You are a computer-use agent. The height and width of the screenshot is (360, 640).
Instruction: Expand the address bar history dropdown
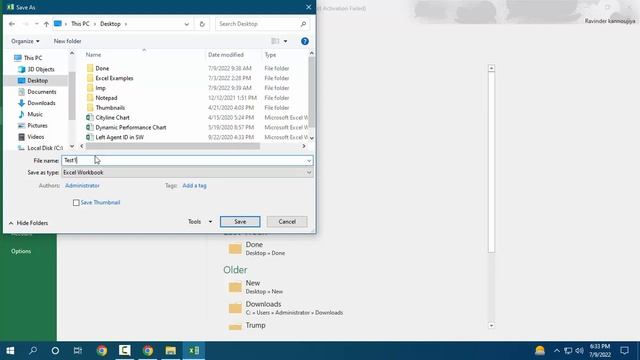coord(187,24)
